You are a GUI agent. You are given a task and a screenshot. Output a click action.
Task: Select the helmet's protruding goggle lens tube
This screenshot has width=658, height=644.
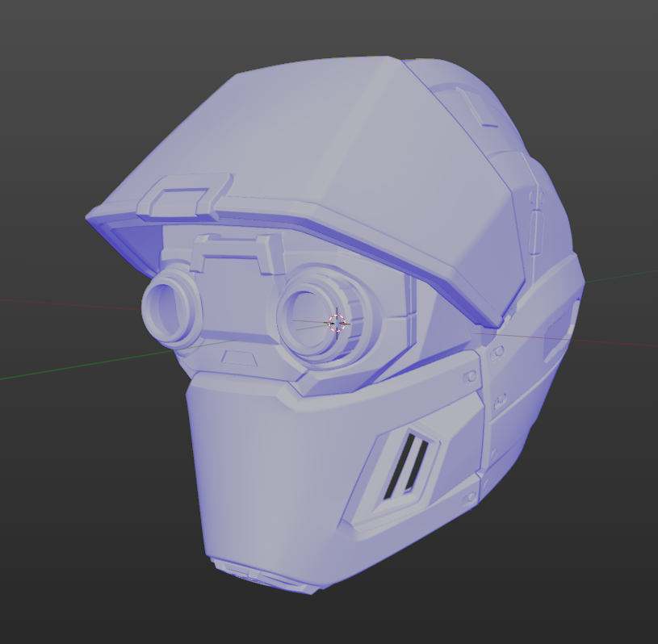(x=171, y=307)
